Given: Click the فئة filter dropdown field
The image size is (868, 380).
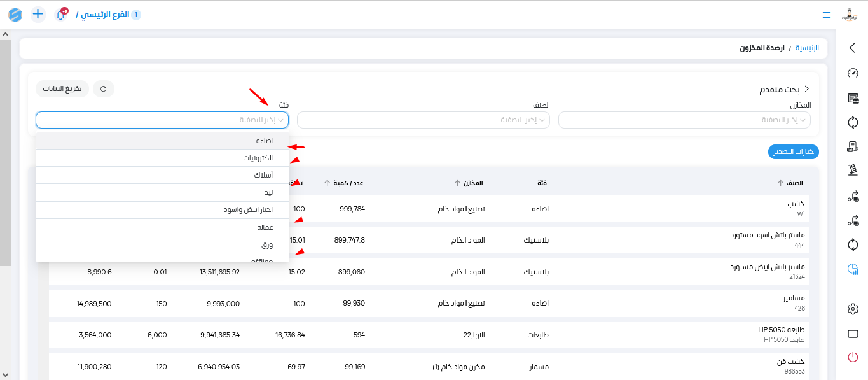Looking at the screenshot, I should point(162,120).
